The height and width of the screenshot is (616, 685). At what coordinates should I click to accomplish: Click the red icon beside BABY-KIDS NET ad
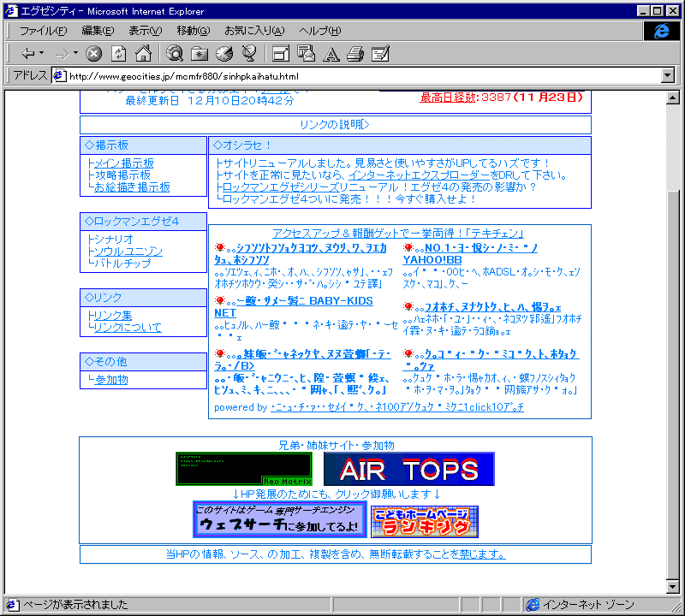tap(220, 300)
